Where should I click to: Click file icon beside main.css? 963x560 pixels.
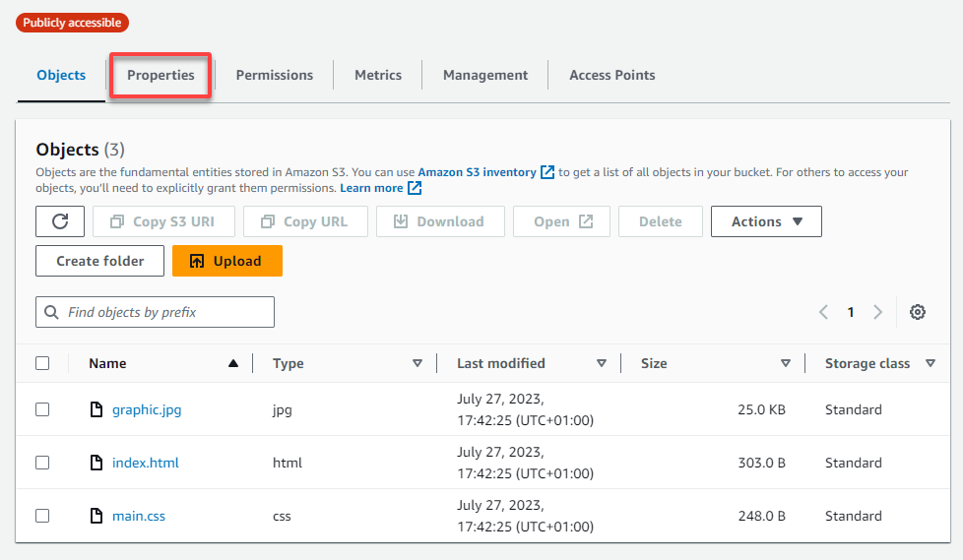(x=96, y=516)
